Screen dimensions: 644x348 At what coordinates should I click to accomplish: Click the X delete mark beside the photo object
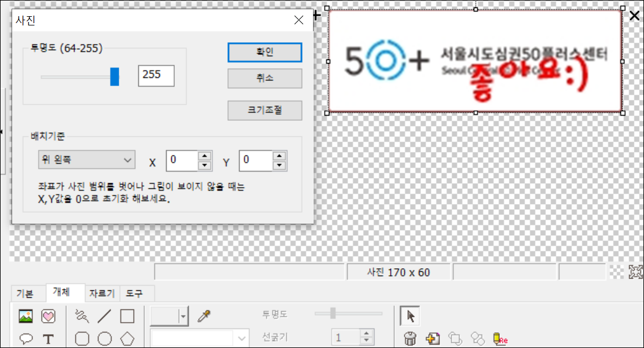click(635, 16)
